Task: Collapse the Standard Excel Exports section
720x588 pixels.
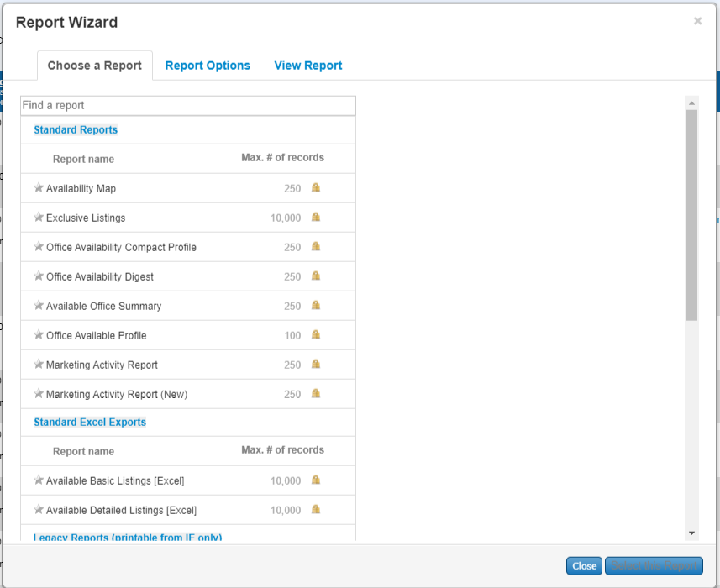Action: click(90, 423)
